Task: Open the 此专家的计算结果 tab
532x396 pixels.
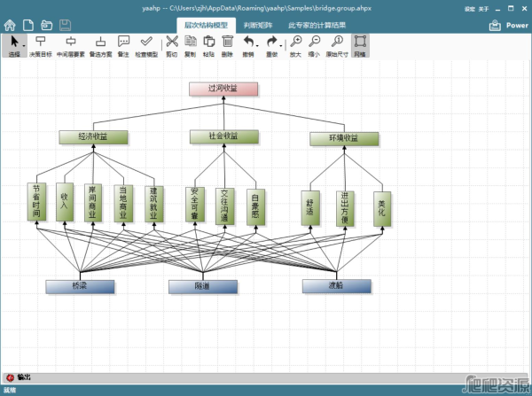Action: pos(317,26)
